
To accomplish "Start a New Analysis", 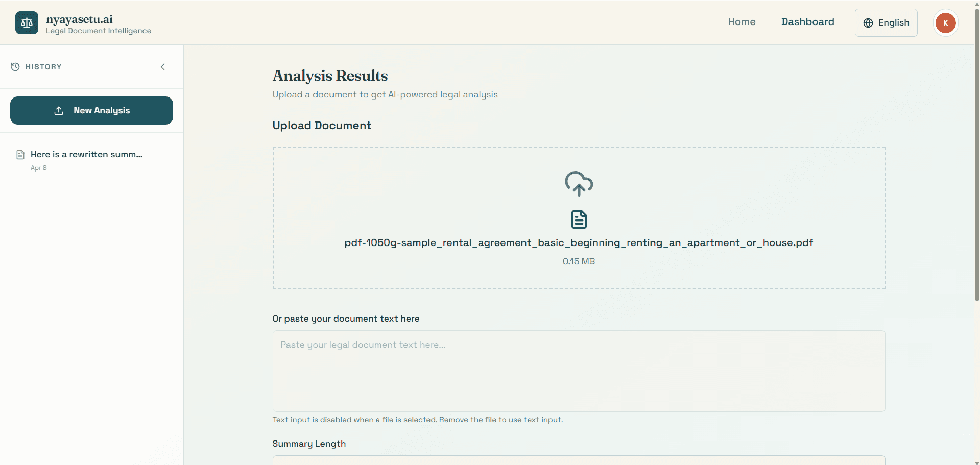I will (91, 111).
